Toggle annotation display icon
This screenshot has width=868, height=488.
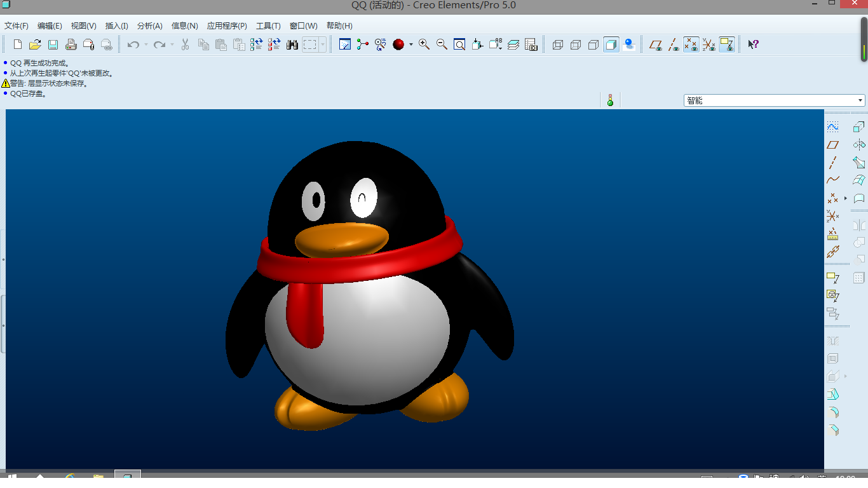(x=727, y=44)
